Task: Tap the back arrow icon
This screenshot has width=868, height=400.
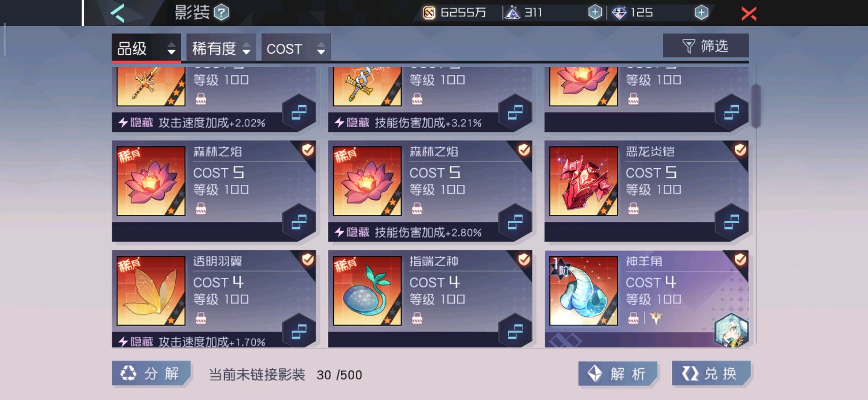Action: click(x=118, y=12)
